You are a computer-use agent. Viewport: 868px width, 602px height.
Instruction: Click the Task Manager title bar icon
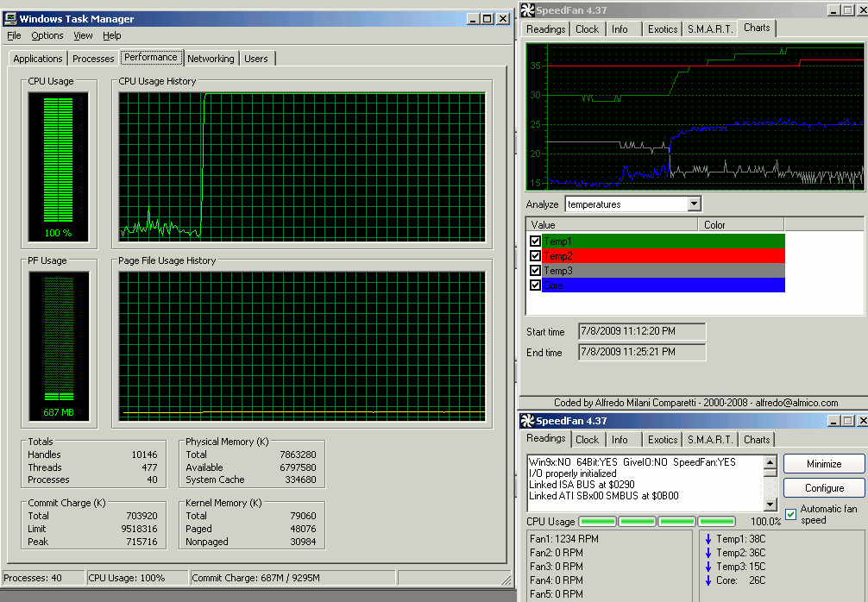coord(10,19)
